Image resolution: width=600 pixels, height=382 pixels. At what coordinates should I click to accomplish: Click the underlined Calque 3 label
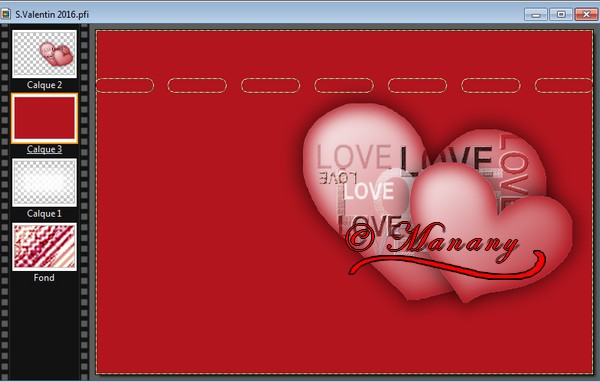(x=44, y=149)
